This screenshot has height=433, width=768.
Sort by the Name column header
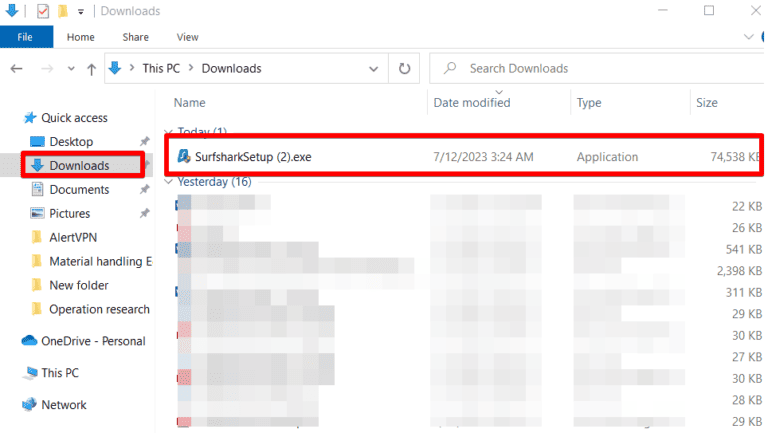pyautogui.click(x=190, y=103)
